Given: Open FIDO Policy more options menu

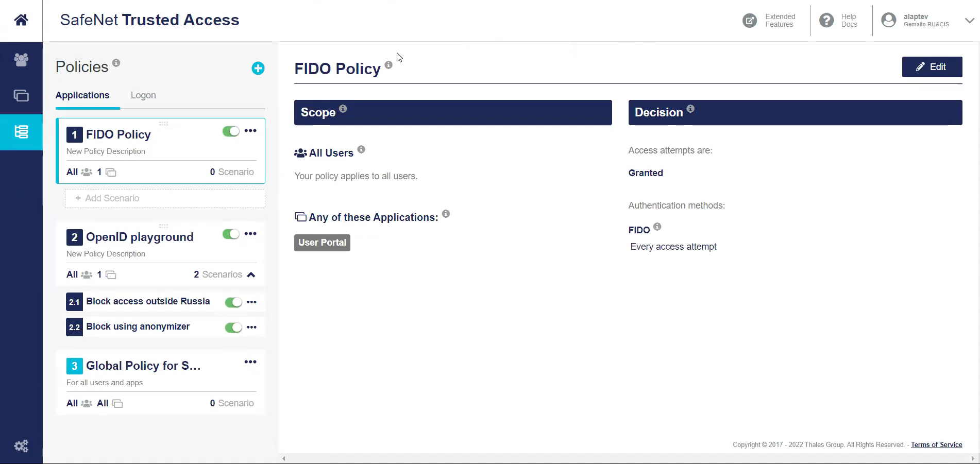Looking at the screenshot, I should coord(250,131).
